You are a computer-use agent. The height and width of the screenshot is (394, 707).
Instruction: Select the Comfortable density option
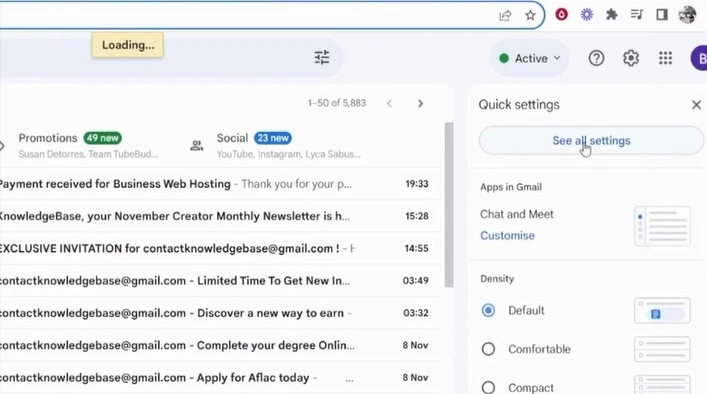pos(488,349)
